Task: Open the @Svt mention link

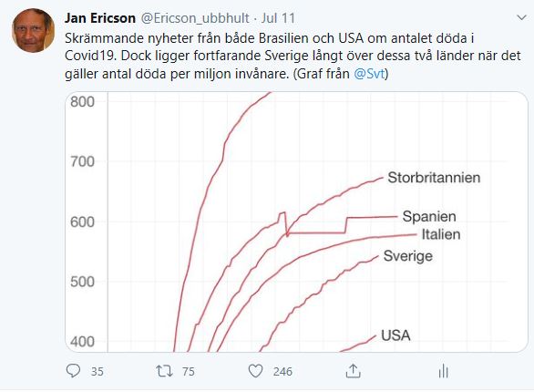Action: pyautogui.click(x=369, y=74)
